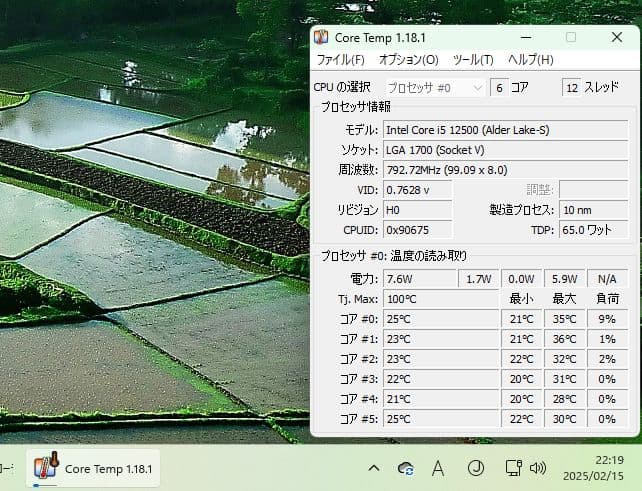642x491 pixels.
Task: Click コア #4 max temperature 28℃
Action: click(564, 399)
